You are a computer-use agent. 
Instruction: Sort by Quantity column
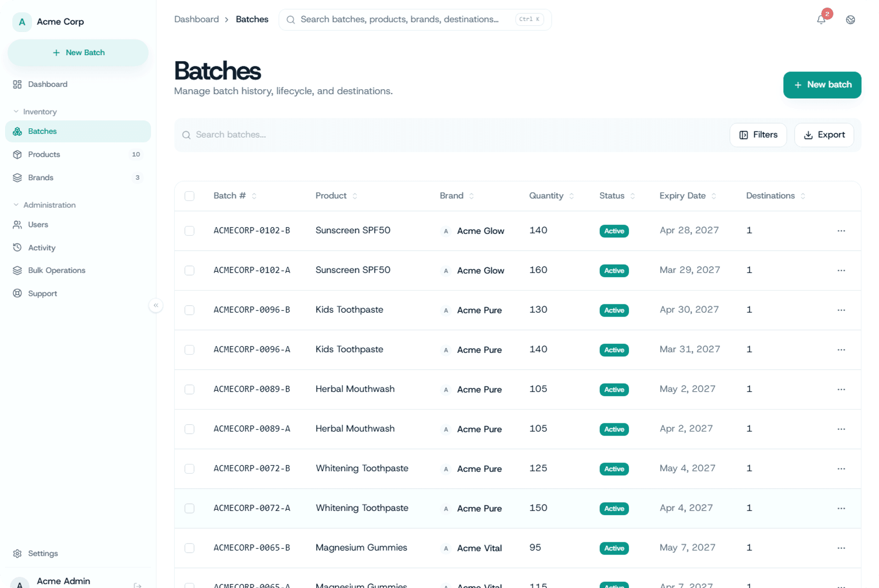coord(551,196)
